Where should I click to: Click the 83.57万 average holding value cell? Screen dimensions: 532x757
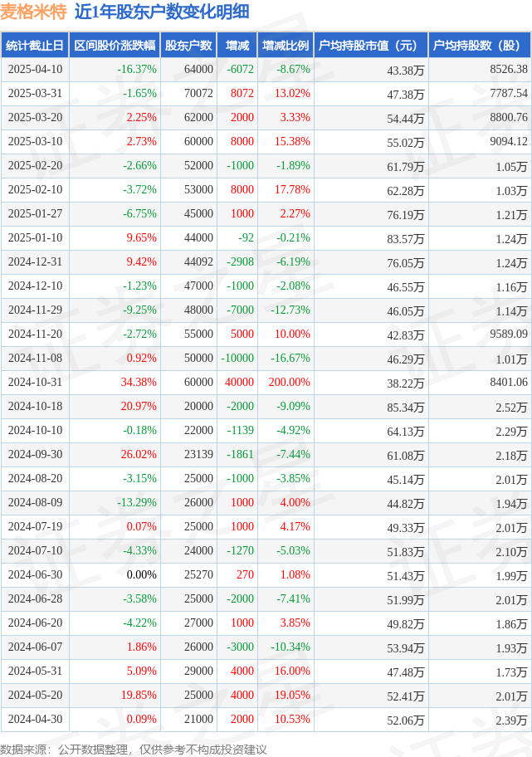[x=406, y=238]
